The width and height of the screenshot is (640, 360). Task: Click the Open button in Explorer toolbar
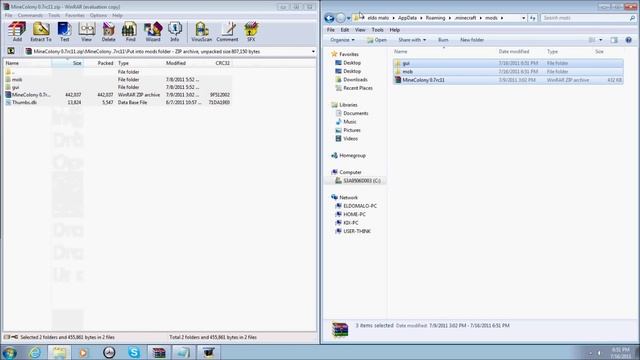coord(376,40)
